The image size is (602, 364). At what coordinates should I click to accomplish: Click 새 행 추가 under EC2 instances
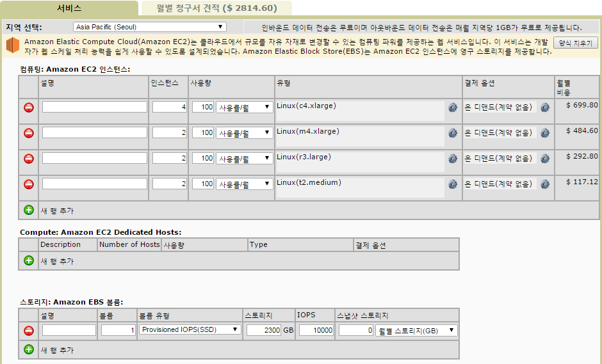click(57, 210)
